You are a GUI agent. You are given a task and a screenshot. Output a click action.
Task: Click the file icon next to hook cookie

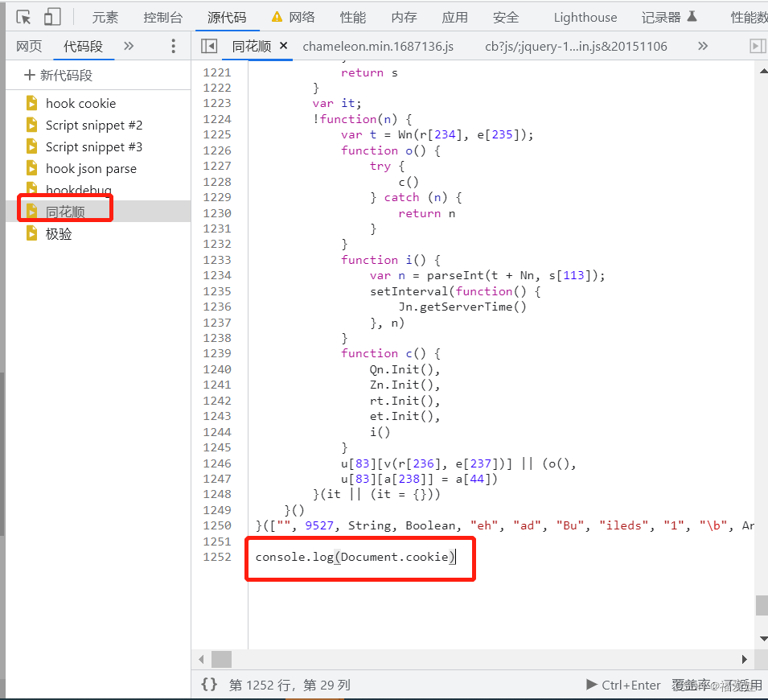[32, 103]
